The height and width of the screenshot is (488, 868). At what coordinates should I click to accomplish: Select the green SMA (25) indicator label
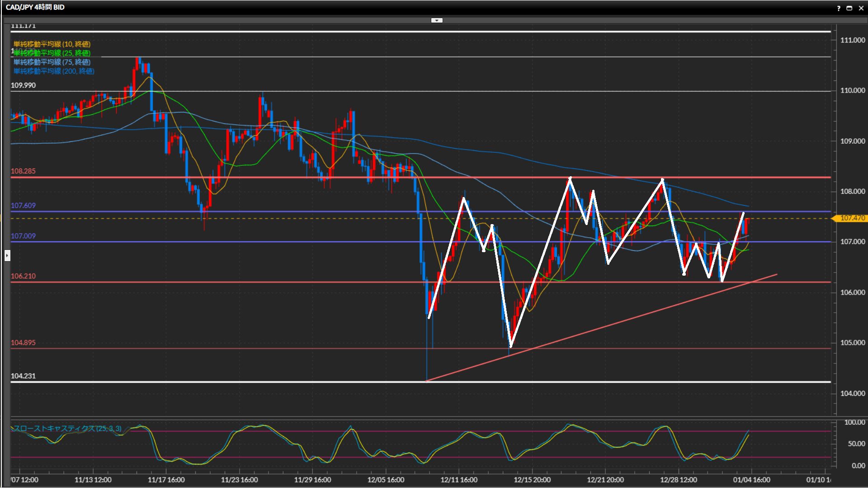tap(52, 53)
